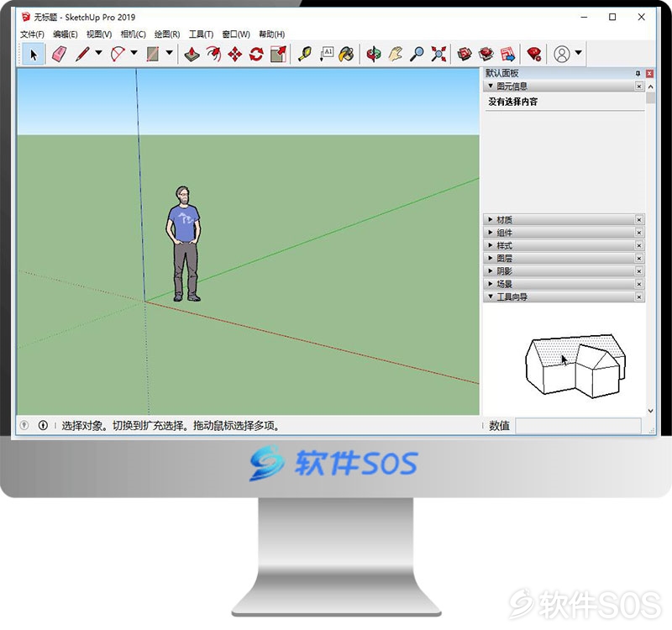Activate the Arc tool
The height and width of the screenshot is (630, 672).
118,55
